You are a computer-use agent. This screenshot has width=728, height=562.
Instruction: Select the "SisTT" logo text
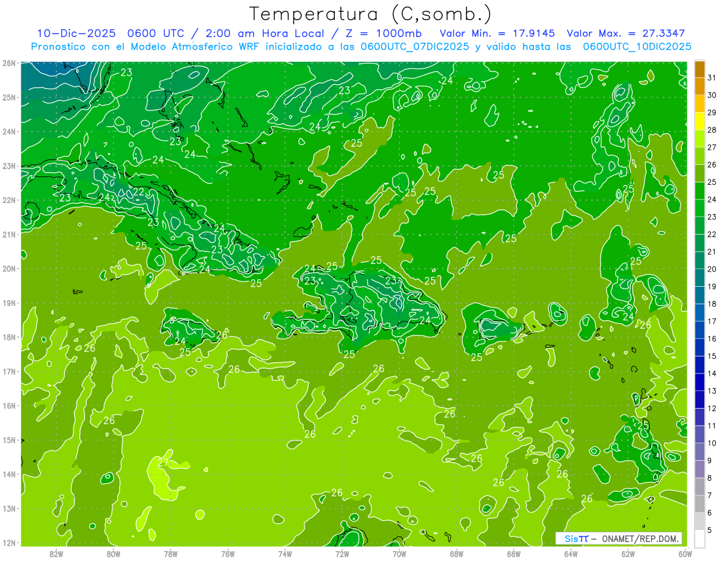point(576,538)
